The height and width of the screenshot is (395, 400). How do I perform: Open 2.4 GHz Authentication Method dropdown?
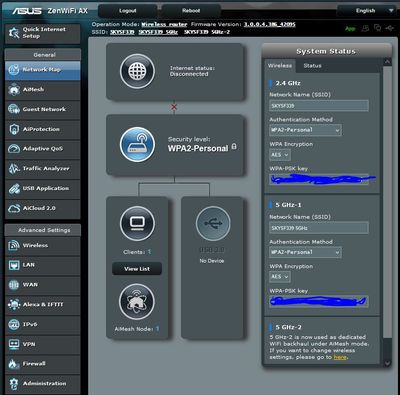305,130
